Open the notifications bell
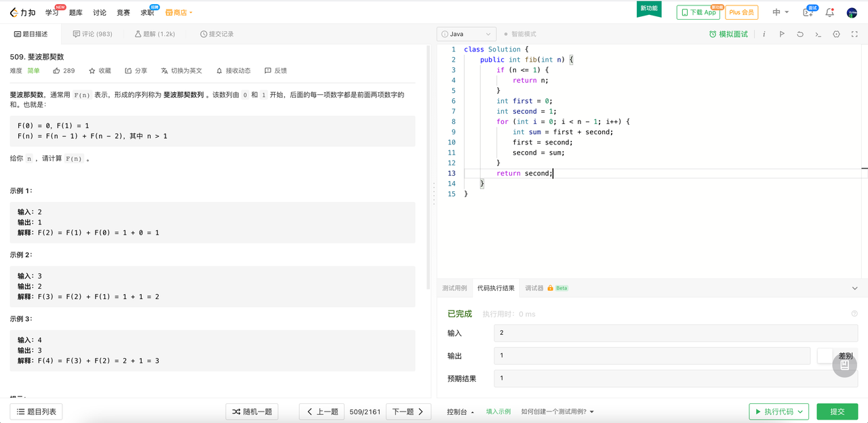This screenshot has width=868, height=423. tap(829, 12)
